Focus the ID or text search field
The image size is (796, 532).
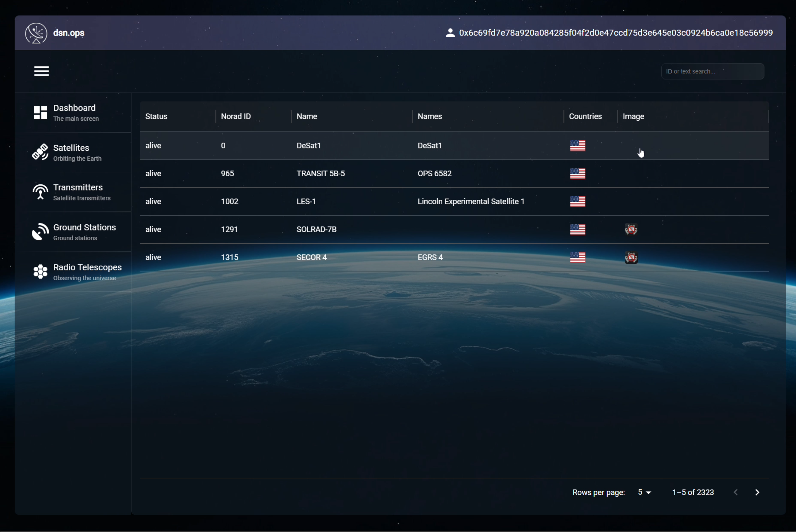pyautogui.click(x=713, y=71)
